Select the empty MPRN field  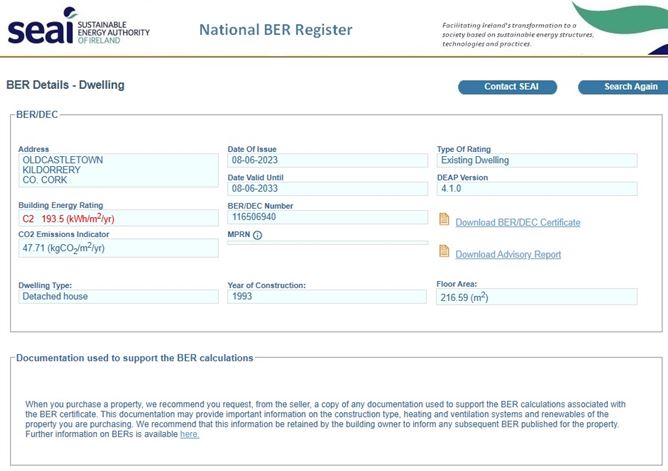[328, 243]
